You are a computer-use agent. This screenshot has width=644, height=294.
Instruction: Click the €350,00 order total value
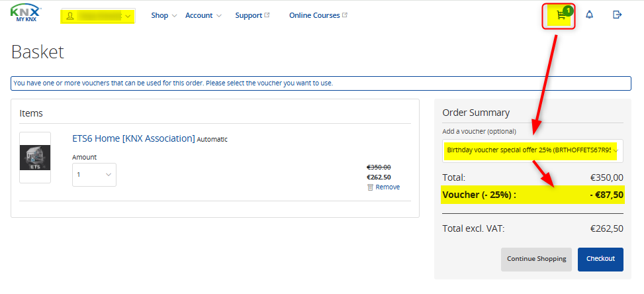(607, 178)
